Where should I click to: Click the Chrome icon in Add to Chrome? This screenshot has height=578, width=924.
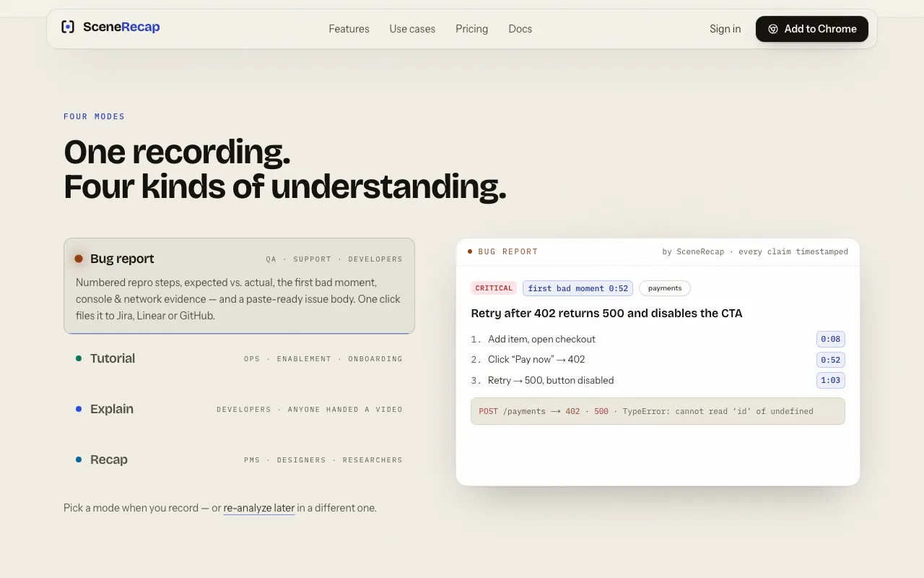point(773,29)
